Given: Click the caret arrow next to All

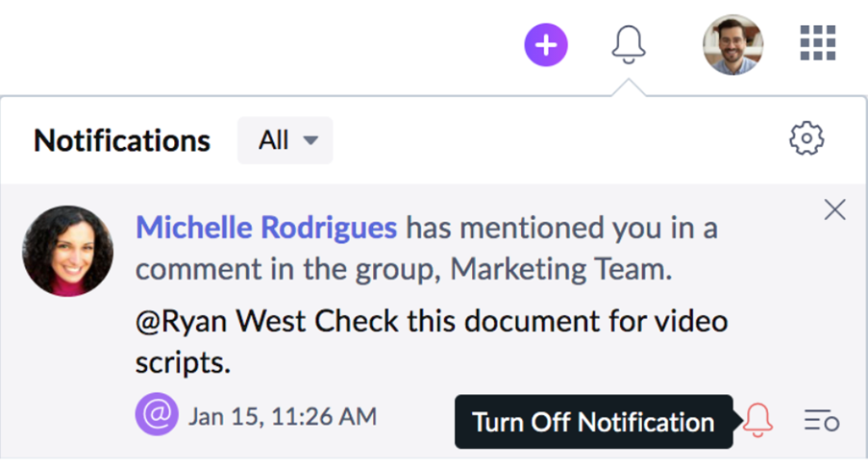Looking at the screenshot, I should pyautogui.click(x=310, y=140).
